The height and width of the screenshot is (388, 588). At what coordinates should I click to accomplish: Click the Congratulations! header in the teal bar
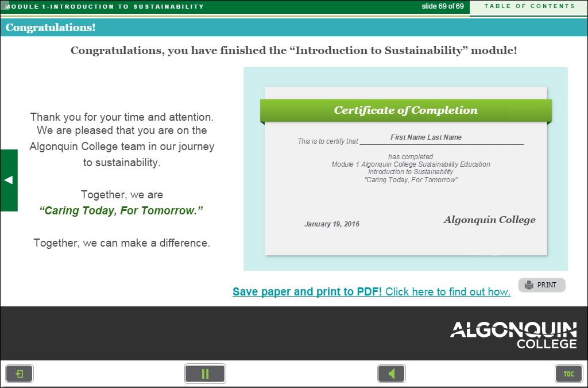click(51, 28)
